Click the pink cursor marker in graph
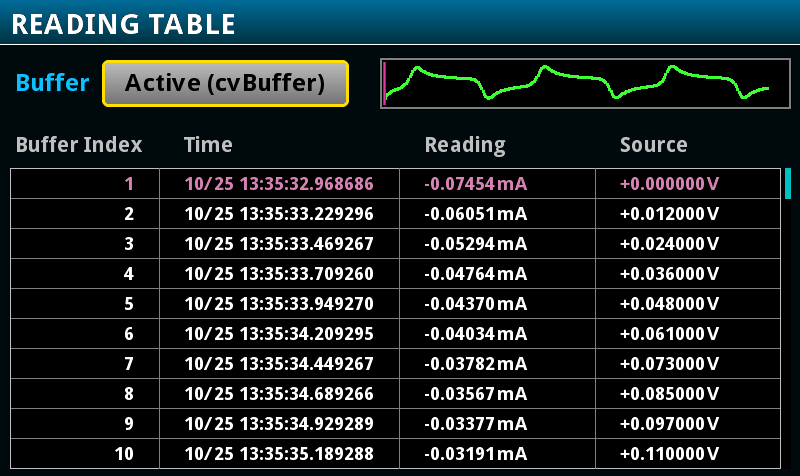800x476 pixels. pos(384,84)
